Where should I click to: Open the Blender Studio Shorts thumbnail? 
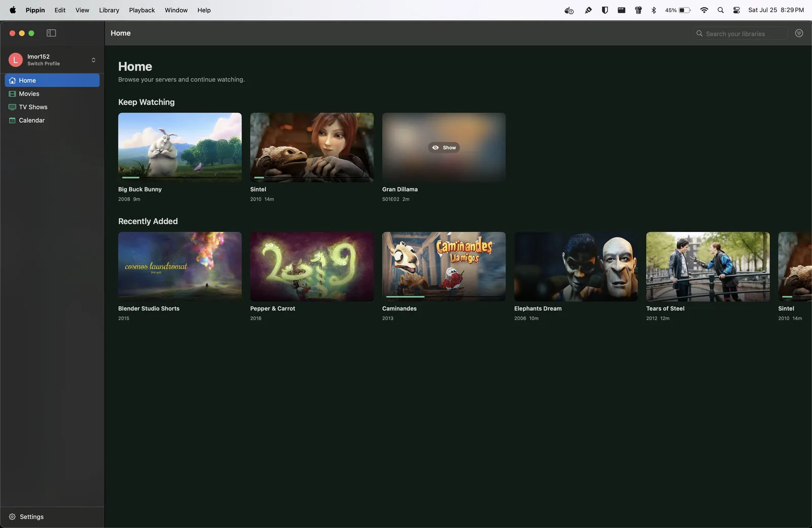click(x=180, y=267)
